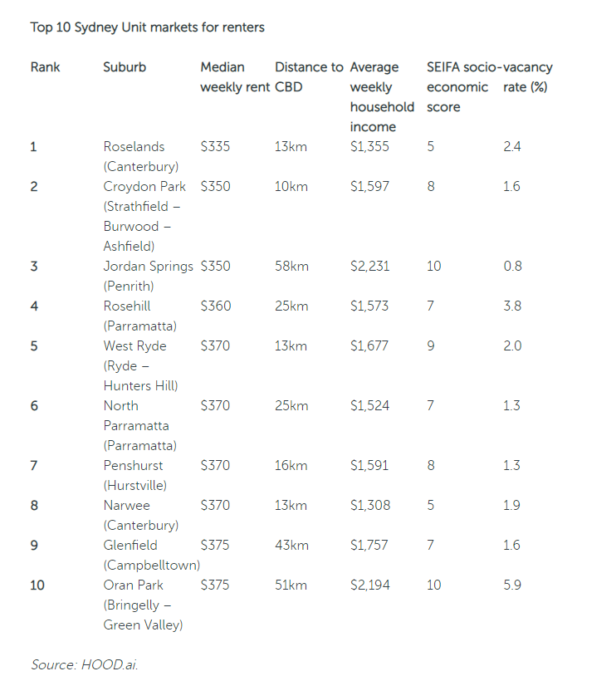Click the SEIFA socio-economic score header
616x676 pixels.
click(464, 87)
